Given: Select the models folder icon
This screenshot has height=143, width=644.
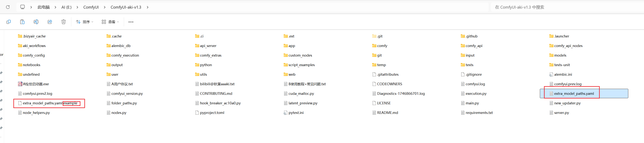Looking at the screenshot, I should [x=551, y=55].
